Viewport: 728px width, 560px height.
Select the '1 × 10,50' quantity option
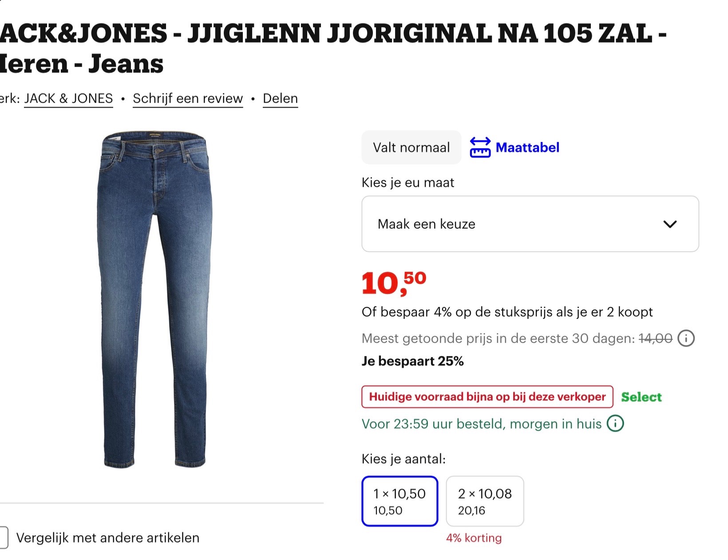point(399,501)
